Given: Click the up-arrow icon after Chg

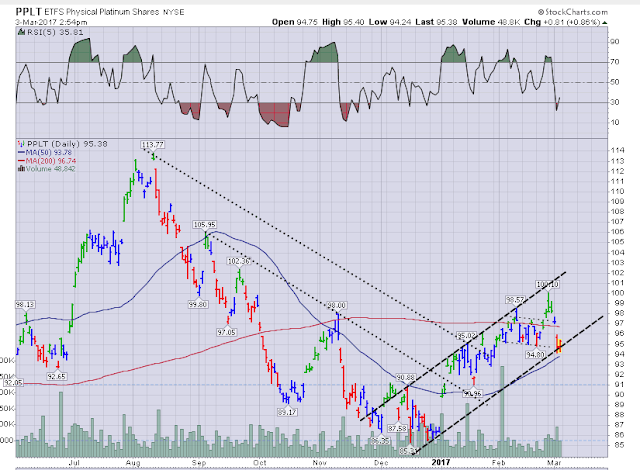Looking at the screenshot, I should pos(604,23).
